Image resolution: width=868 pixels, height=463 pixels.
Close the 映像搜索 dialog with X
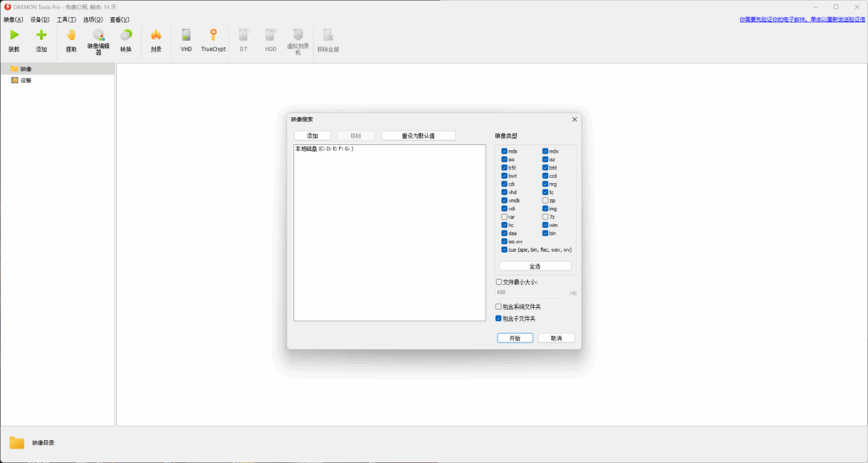tap(575, 119)
